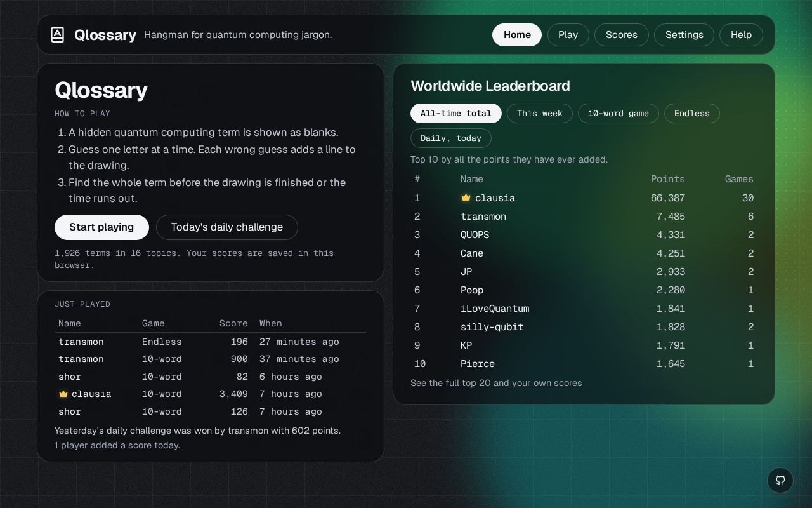Select the Pierce leaderboard row
This screenshot has width=812, height=508.
pyautogui.click(x=584, y=364)
